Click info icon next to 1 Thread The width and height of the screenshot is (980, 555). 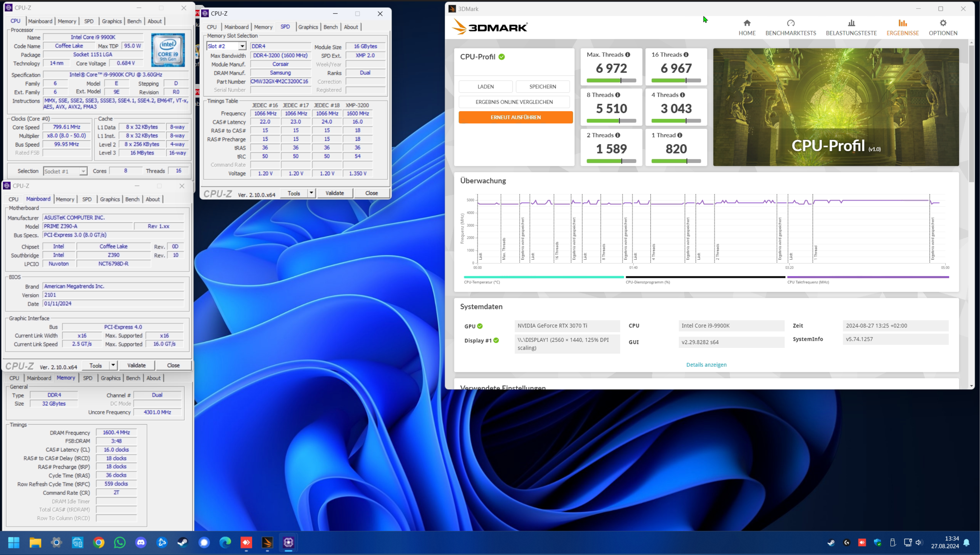click(x=680, y=135)
